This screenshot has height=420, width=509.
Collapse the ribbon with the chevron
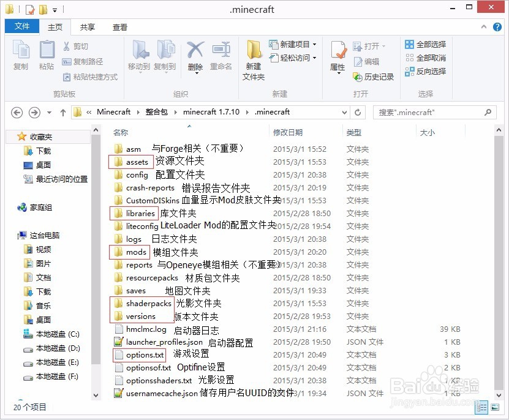click(x=484, y=26)
